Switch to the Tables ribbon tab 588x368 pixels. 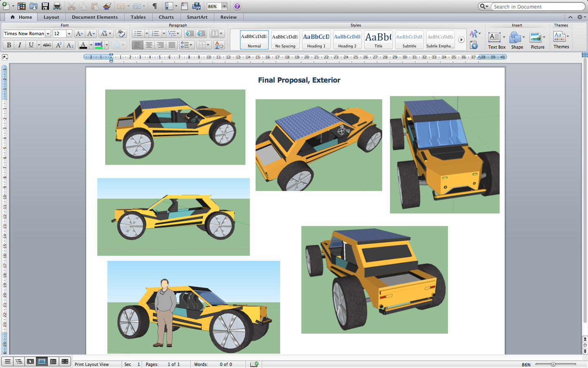(138, 17)
